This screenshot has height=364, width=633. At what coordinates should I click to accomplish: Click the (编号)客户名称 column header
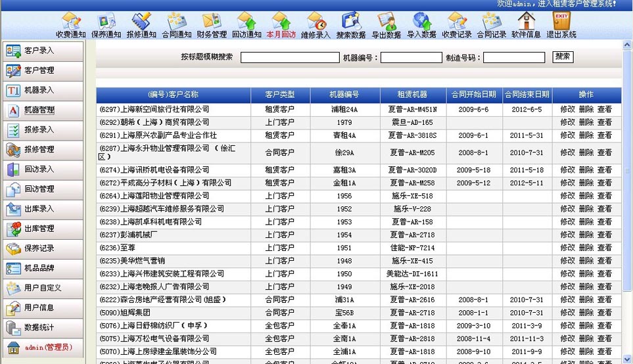173,95
